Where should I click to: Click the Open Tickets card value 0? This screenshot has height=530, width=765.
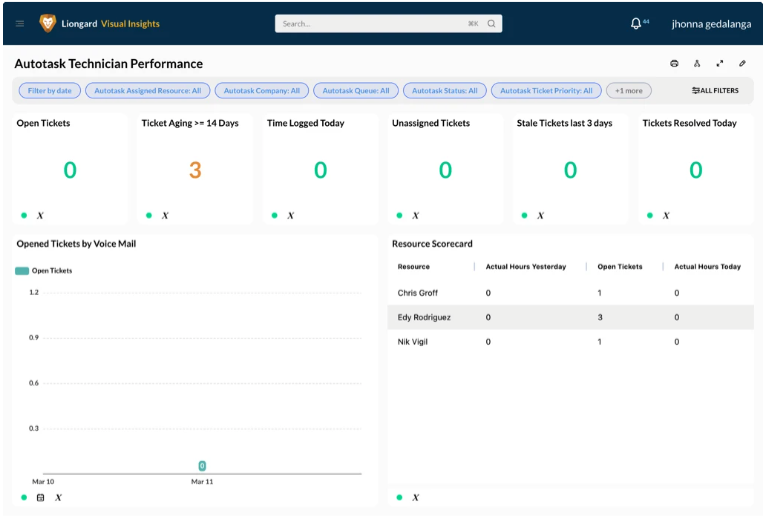70,170
